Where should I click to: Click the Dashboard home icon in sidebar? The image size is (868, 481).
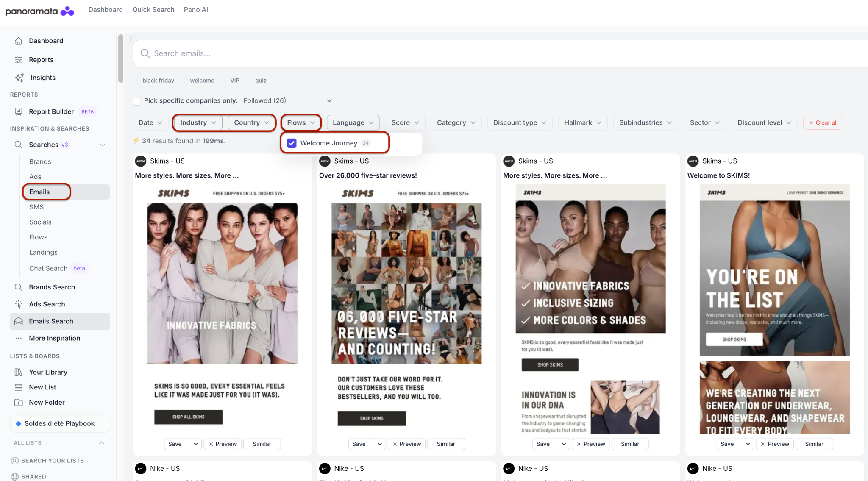pos(19,41)
